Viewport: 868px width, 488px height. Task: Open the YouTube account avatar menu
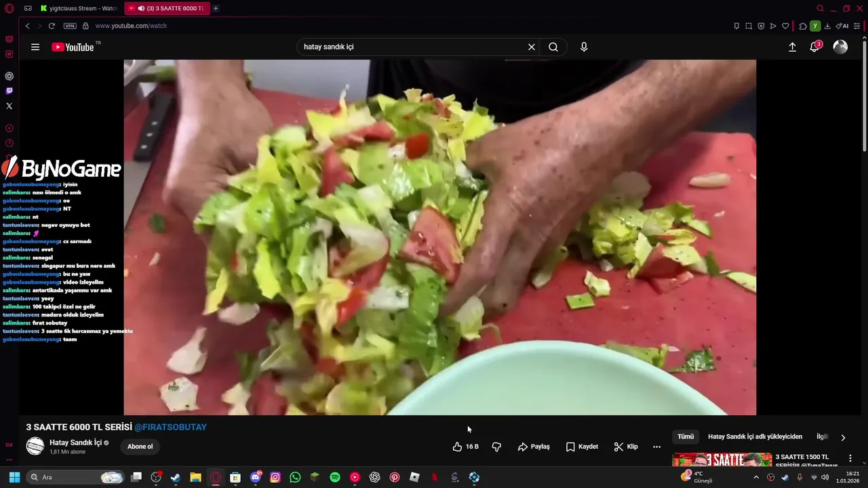coord(840,47)
